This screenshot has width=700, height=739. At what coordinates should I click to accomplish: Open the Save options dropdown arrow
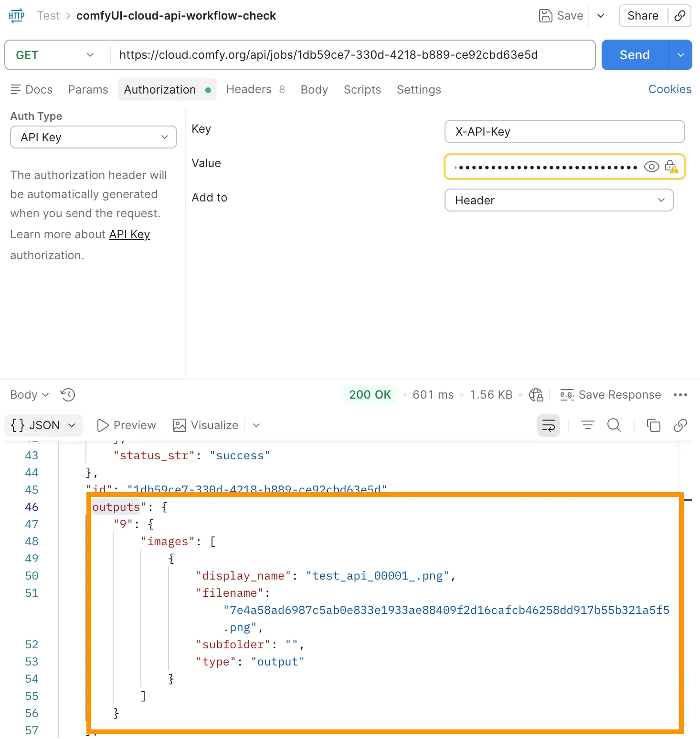601,16
